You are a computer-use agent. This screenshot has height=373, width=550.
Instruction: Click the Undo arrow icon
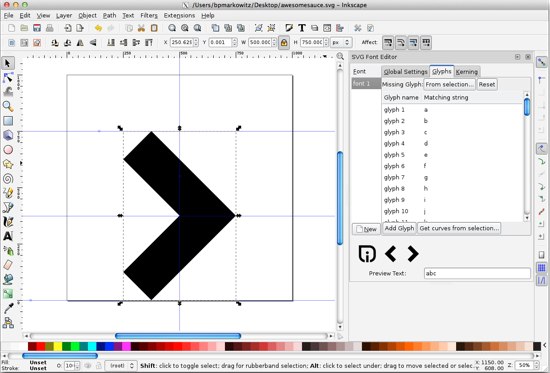[x=98, y=28]
